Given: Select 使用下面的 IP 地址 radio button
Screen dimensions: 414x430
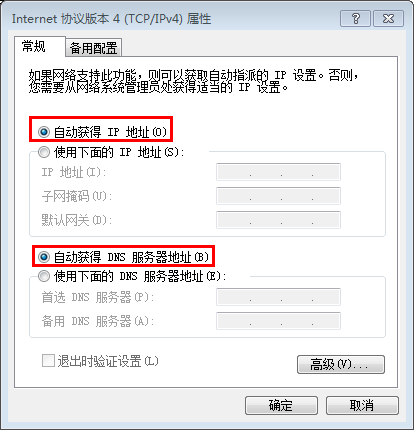Looking at the screenshot, I should [x=44, y=152].
